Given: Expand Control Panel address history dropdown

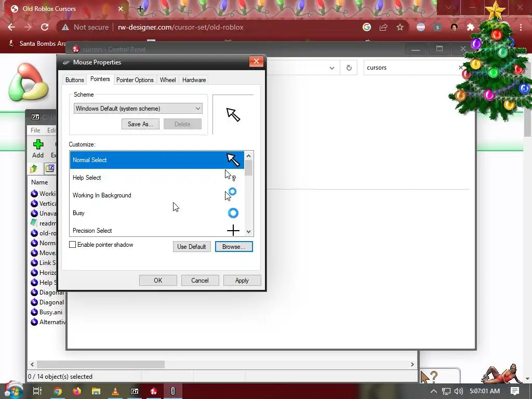Looking at the screenshot, I should pos(332,68).
